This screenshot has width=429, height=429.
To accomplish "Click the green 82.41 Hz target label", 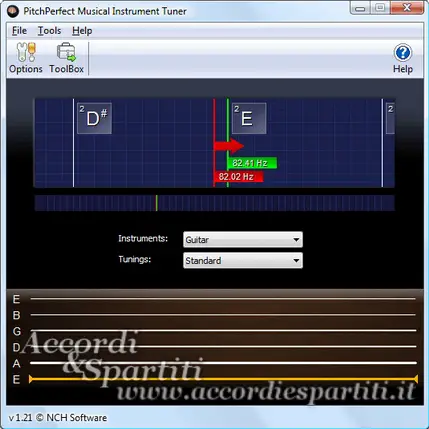I will click(252, 163).
